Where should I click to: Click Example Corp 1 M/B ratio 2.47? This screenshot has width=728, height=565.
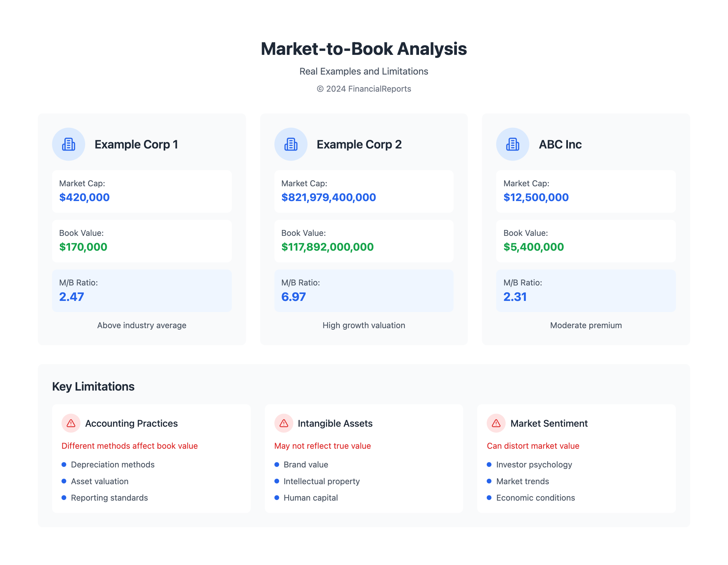click(72, 297)
